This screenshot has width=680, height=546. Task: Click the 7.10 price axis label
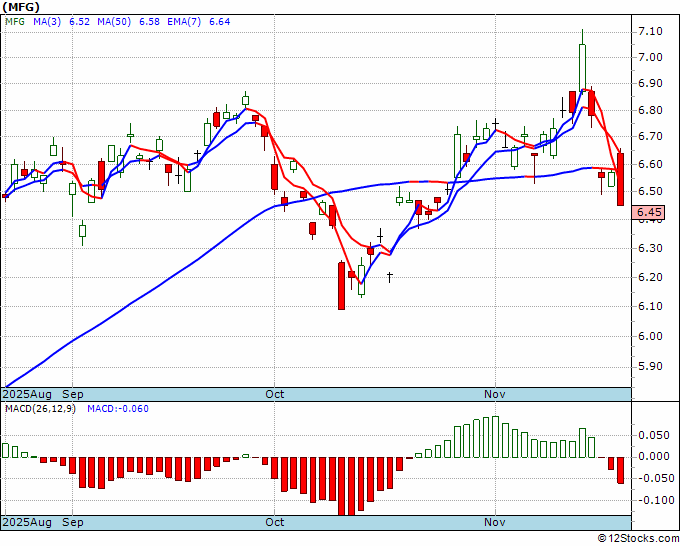pos(650,31)
